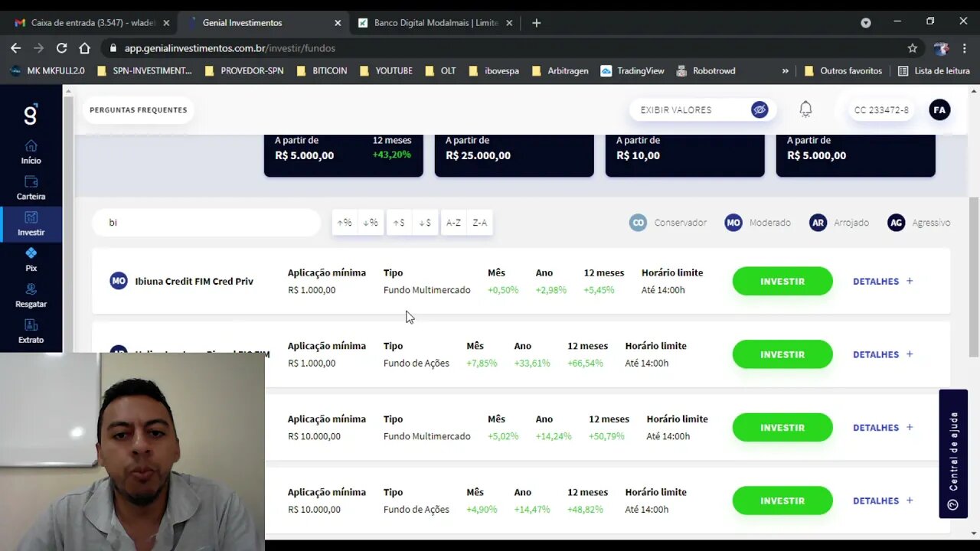Expand Detalhes for the +33,61% year fund
The width and height of the screenshot is (980, 551).
(883, 354)
